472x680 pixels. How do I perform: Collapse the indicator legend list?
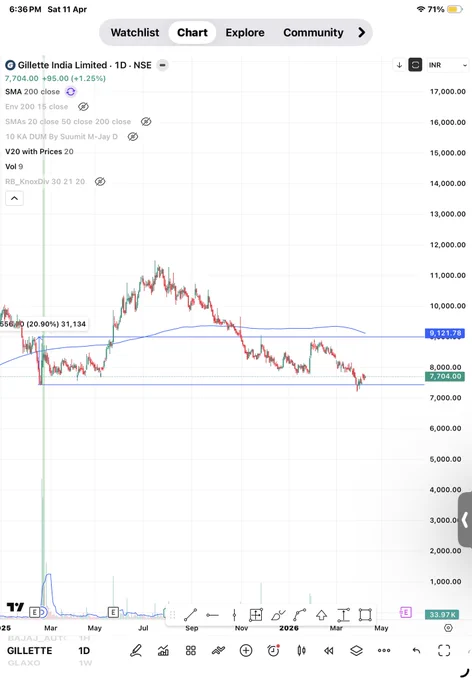(x=14, y=198)
